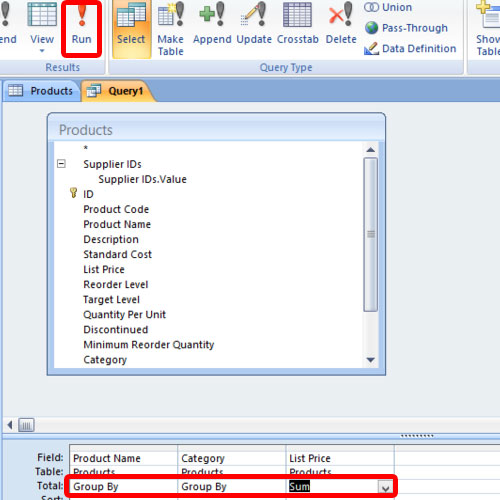Switch to the Query1 tab
500x500 pixels.
(117, 91)
